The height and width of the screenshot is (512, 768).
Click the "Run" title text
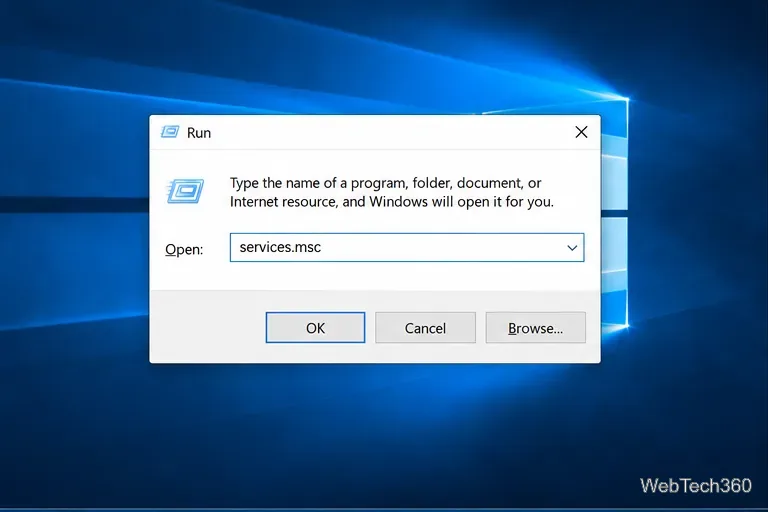click(199, 133)
